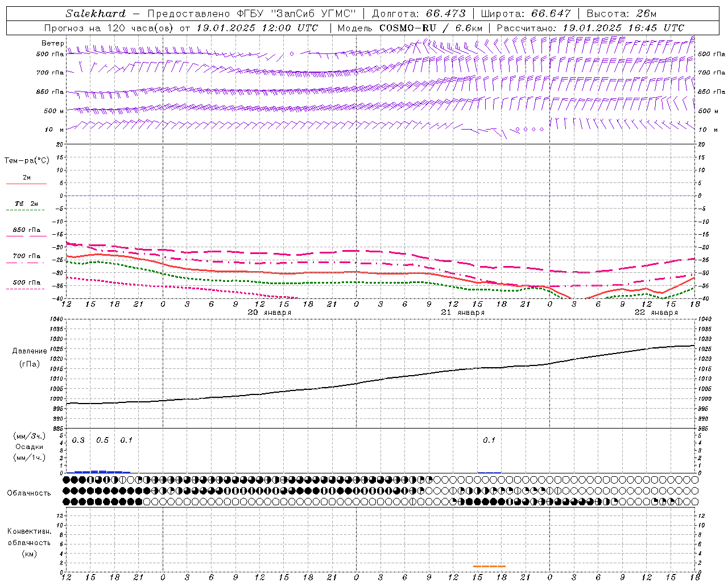Click the '20 января' date label

coord(270,313)
